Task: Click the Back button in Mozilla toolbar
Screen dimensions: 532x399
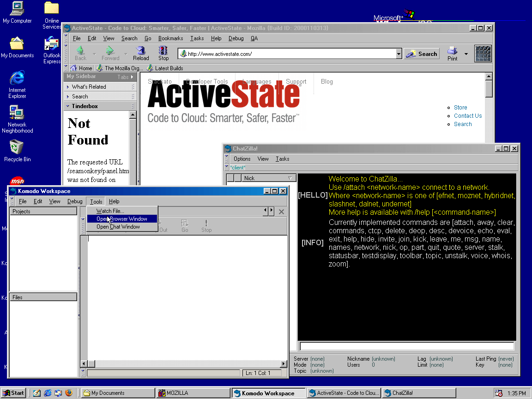Action: tap(80, 53)
